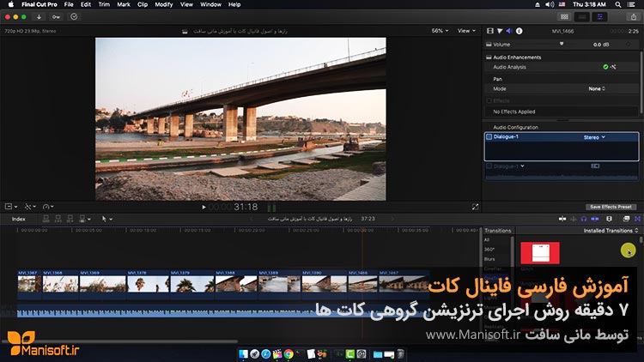The width and height of the screenshot is (644, 362).
Task: Open the viewer zoom 56% dropdown
Action: (440, 31)
